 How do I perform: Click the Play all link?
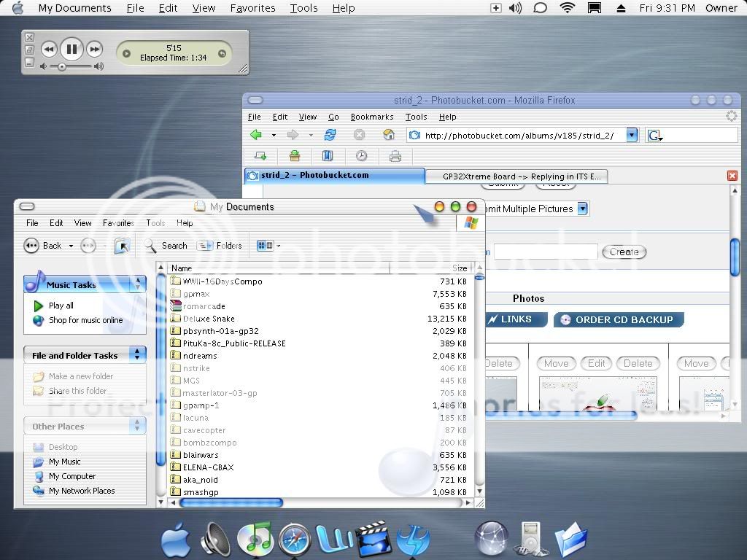(61, 306)
